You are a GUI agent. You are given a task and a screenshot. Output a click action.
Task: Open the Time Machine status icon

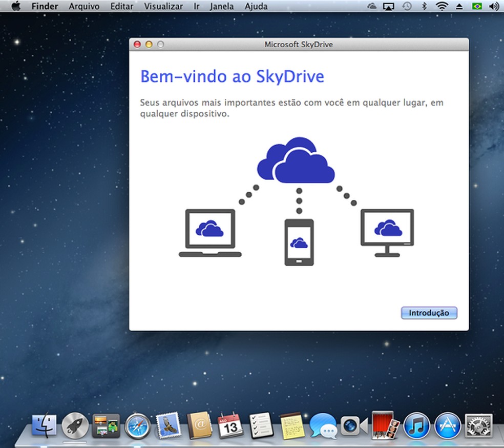click(407, 6)
